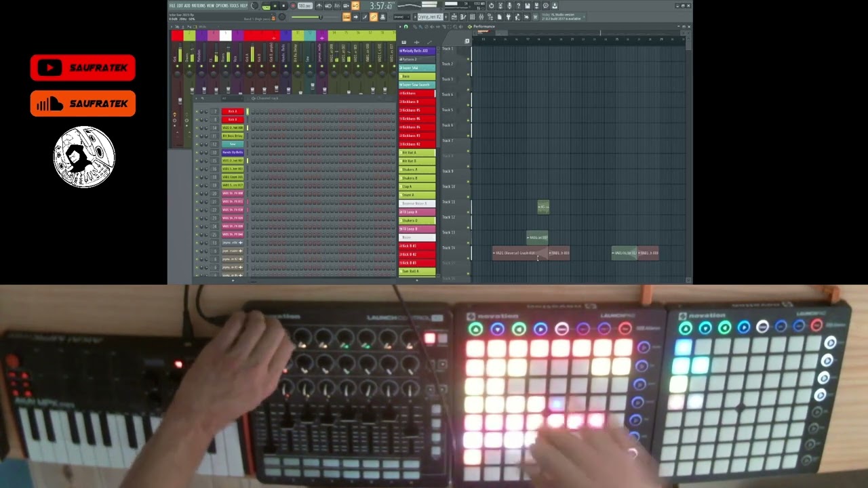
Task: Select the Tom Roll A pattern
Action: pyautogui.click(x=417, y=271)
